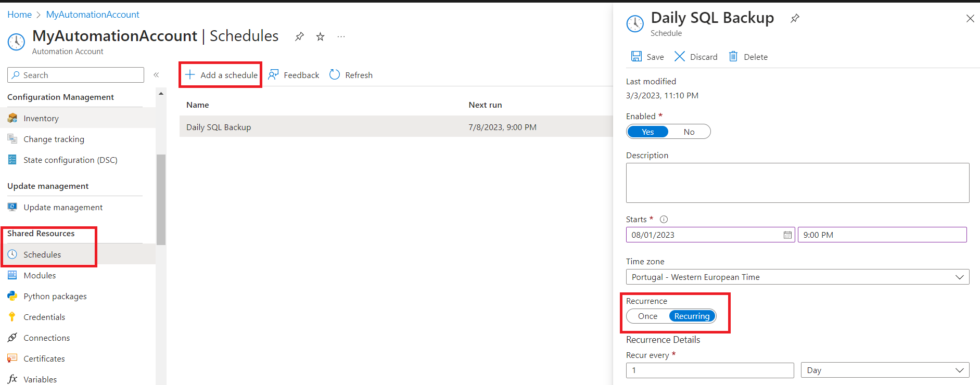This screenshot has height=385, width=980.
Task: Click the Feedback person icon
Action: 273,75
